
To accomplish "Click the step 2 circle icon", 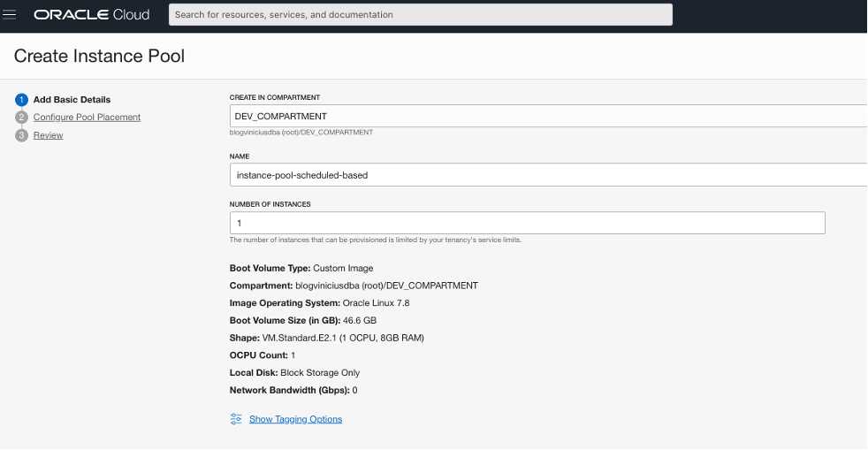I will click(22, 117).
